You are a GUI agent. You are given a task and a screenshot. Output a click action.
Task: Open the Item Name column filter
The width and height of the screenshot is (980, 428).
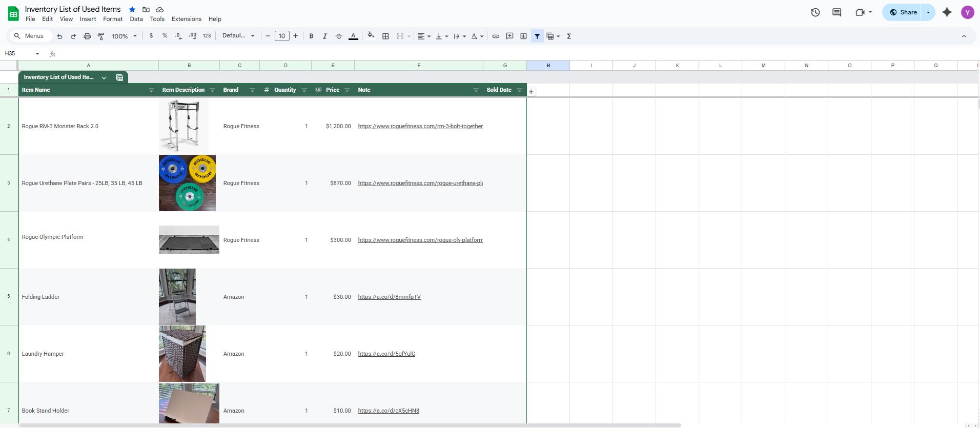tap(151, 90)
